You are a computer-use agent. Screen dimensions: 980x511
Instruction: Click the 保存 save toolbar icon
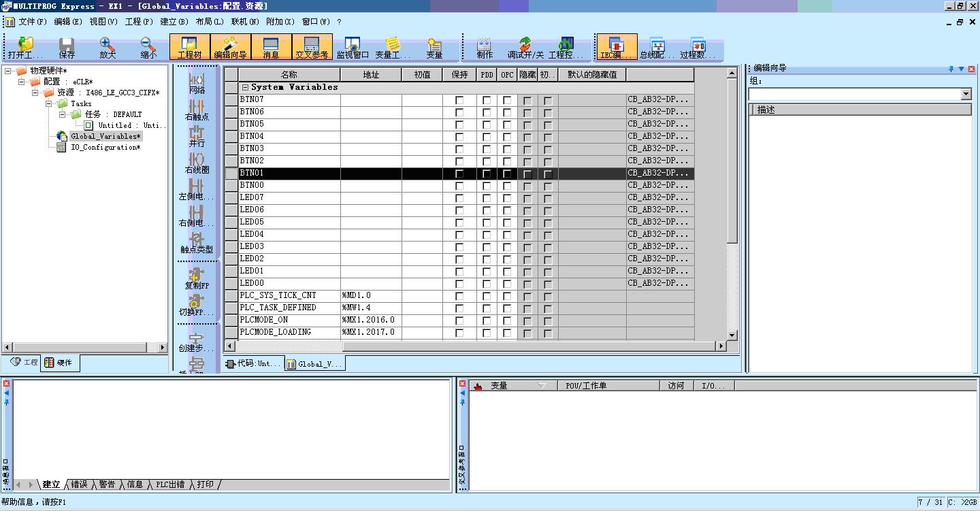(x=67, y=48)
